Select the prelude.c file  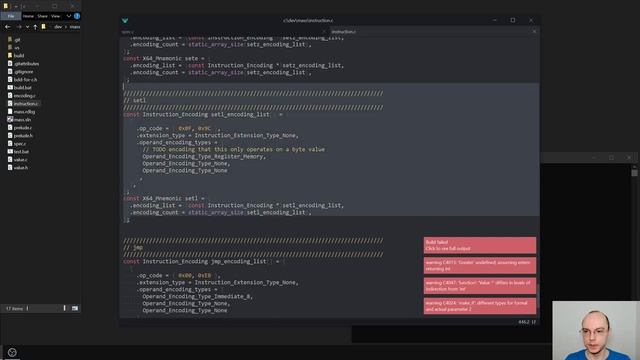[23, 127]
